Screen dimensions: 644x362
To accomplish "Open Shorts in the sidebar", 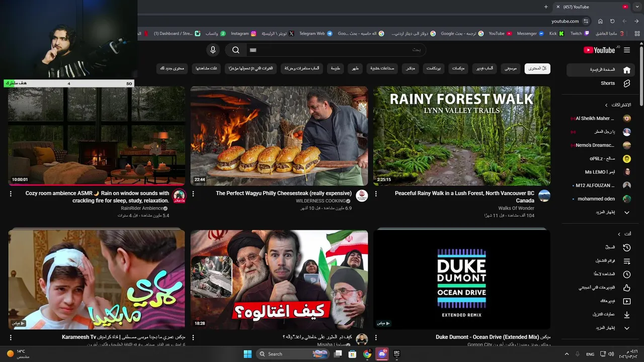I will point(601,83).
